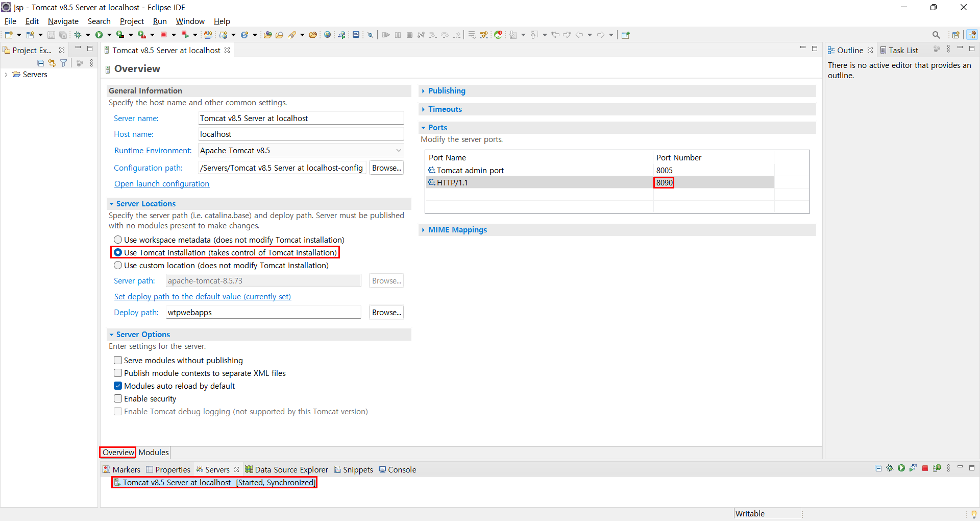Click the tip light bulb in status bar
The image size is (980, 521).
974,514
